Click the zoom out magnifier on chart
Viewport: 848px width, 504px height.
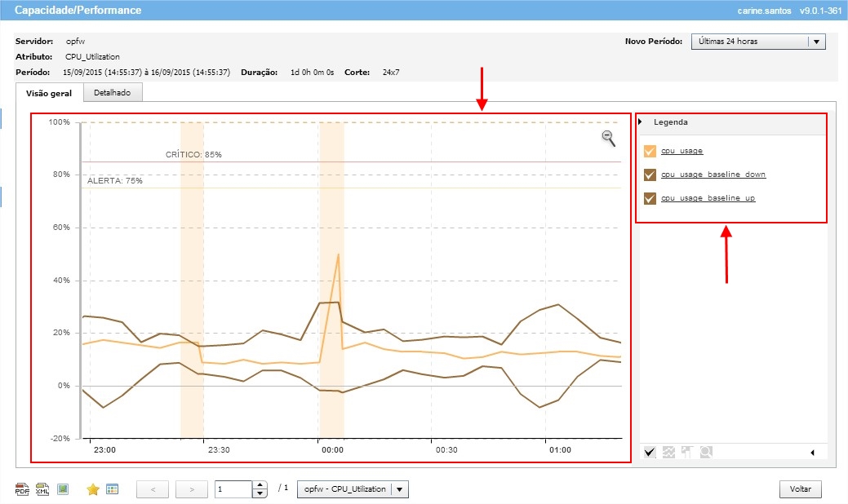click(608, 138)
